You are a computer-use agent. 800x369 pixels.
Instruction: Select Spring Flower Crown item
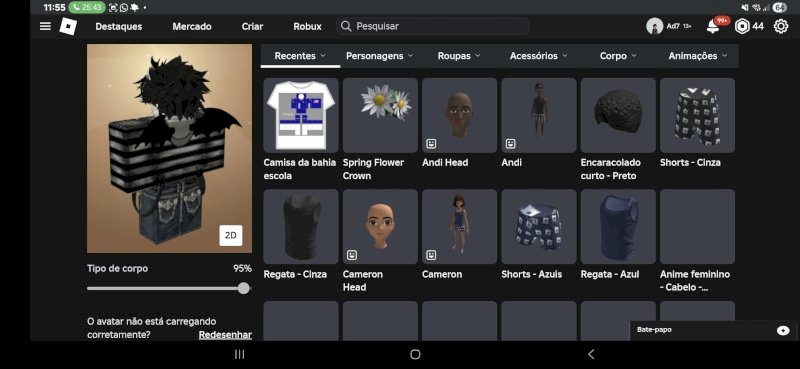click(380, 115)
